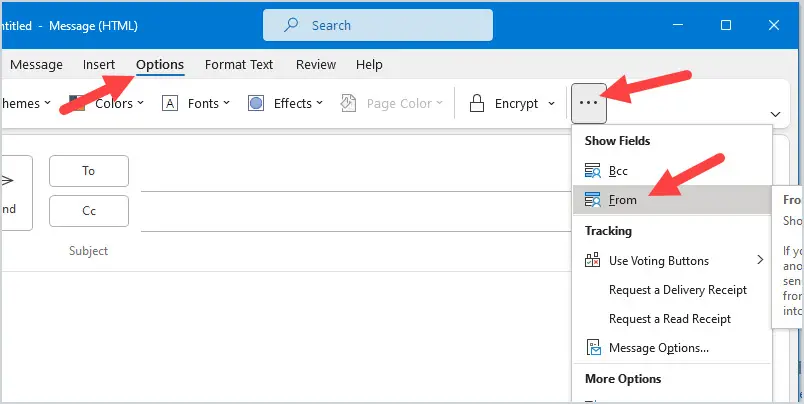Click the Encrypt padlock icon
804x404 pixels.
tap(477, 103)
